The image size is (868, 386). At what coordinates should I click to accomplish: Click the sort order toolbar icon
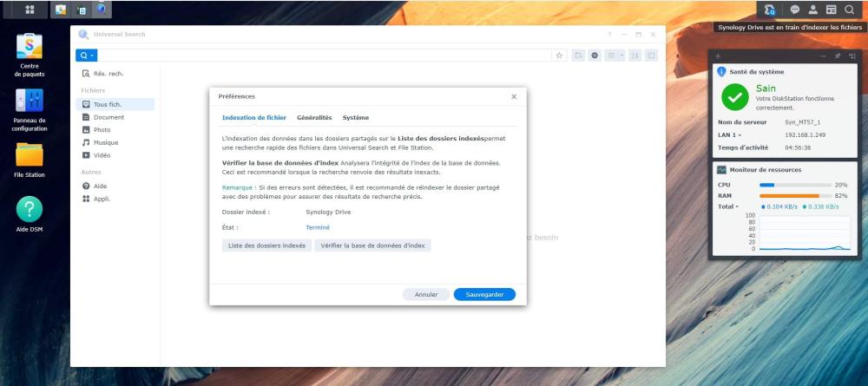(x=635, y=56)
